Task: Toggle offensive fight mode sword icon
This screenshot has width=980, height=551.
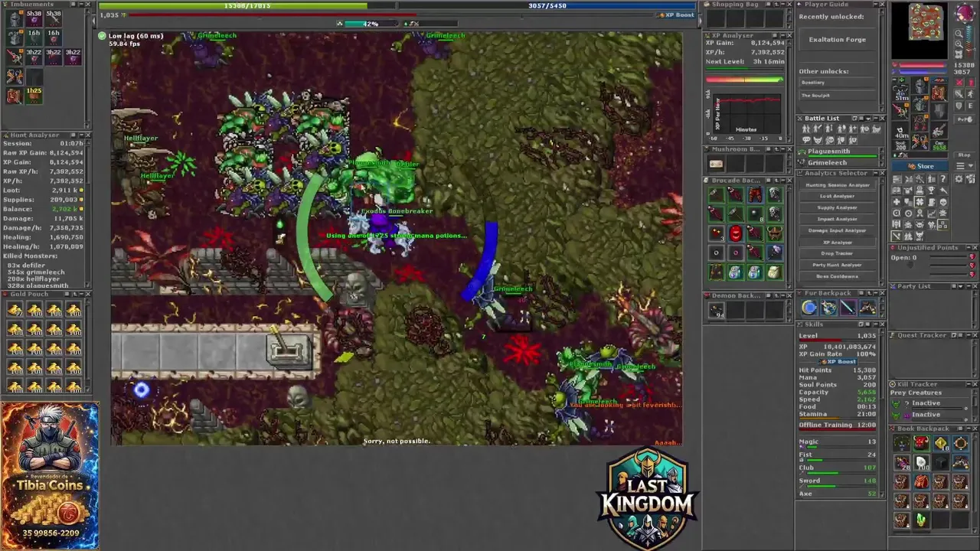Action: pyautogui.click(x=959, y=93)
